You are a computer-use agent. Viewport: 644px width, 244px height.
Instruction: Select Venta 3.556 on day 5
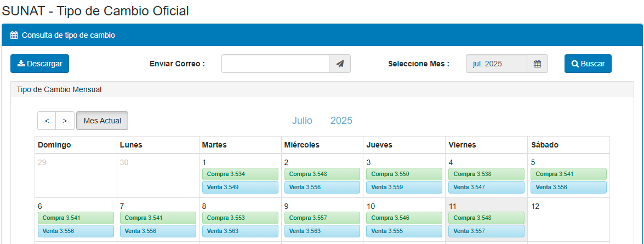(x=569, y=188)
